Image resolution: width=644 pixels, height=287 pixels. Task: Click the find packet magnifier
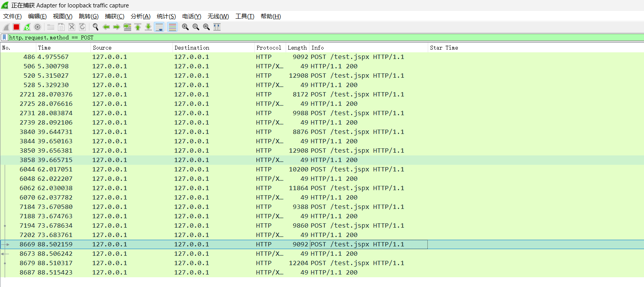click(95, 27)
